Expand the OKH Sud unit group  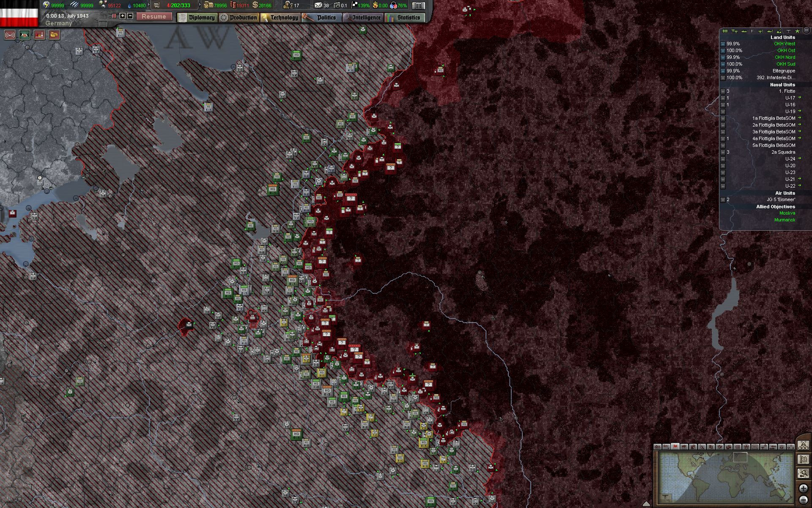click(723, 64)
